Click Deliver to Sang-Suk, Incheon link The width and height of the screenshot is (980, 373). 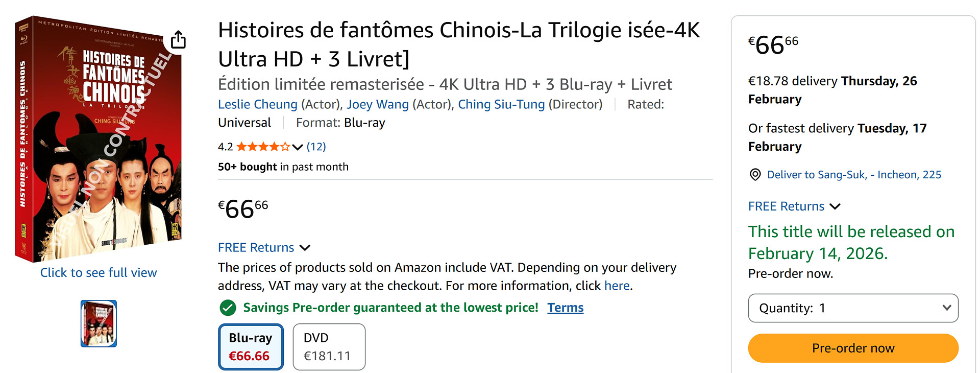click(854, 175)
